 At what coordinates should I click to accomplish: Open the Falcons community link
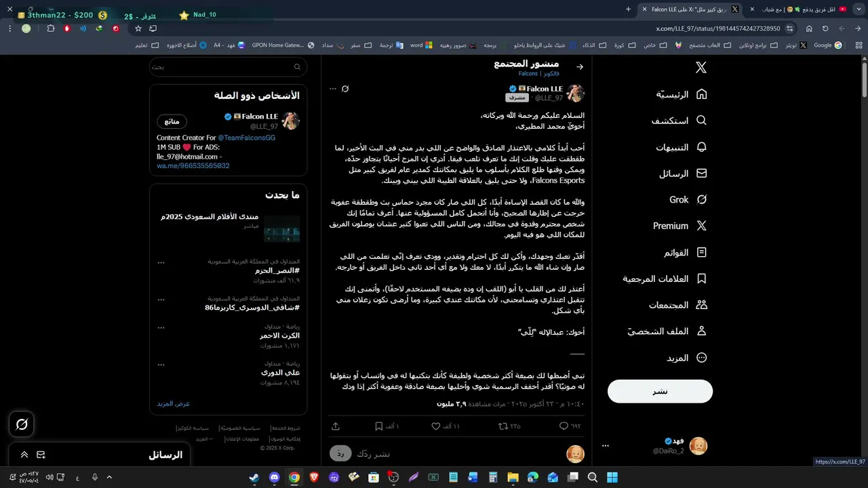(538, 73)
